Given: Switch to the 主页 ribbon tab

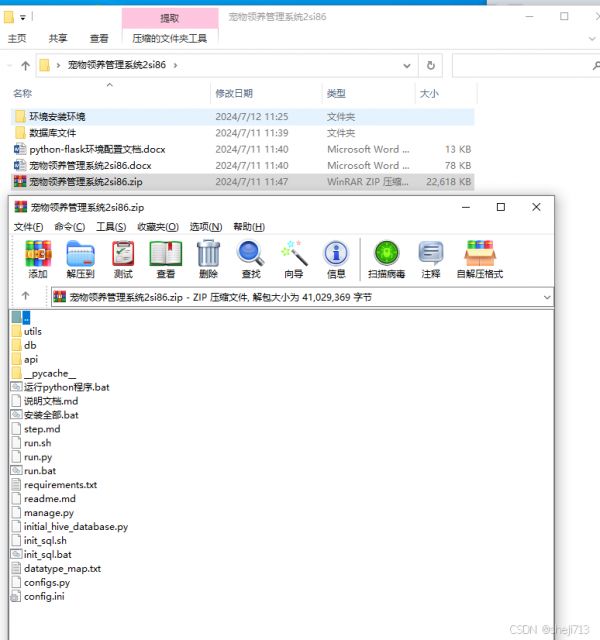Looking at the screenshot, I should [x=17, y=39].
